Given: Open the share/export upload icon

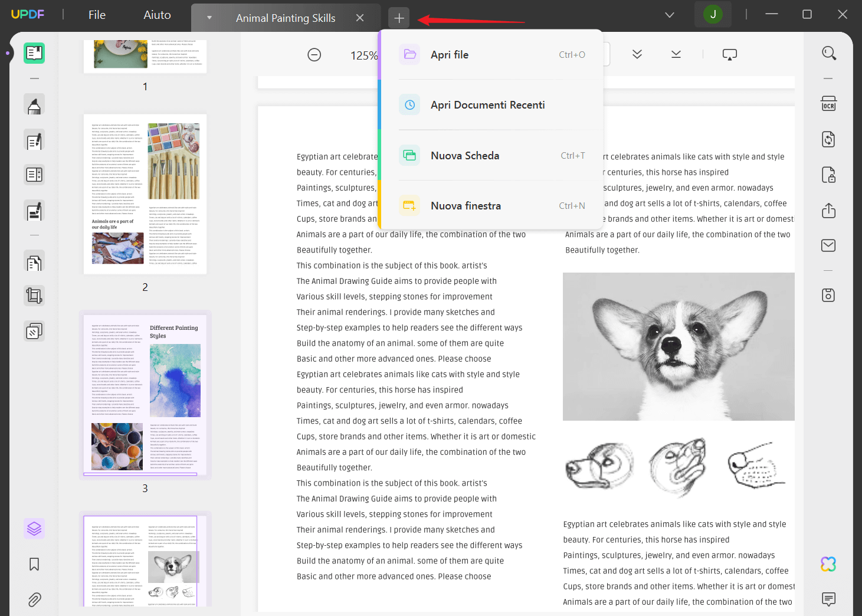Looking at the screenshot, I should coord(828,211).
